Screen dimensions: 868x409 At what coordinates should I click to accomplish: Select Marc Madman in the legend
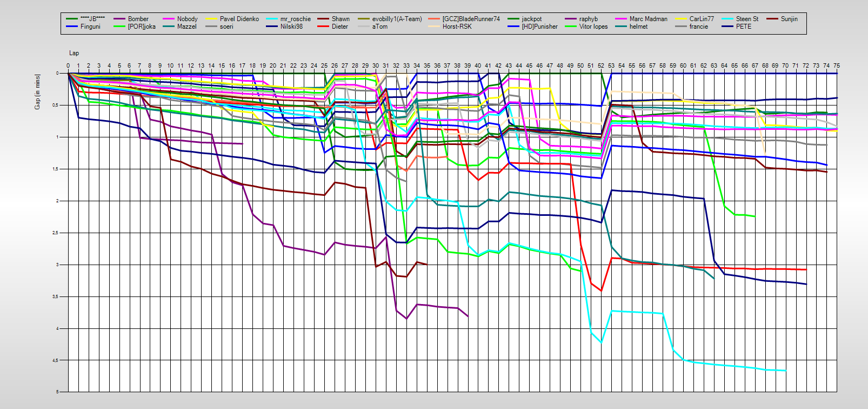648,19
